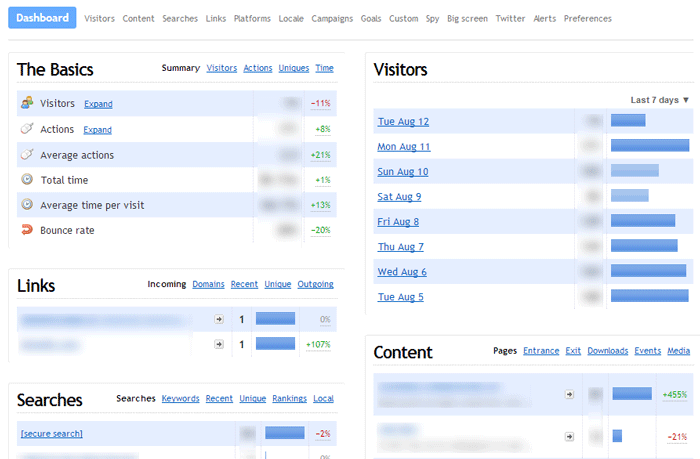
Task: Expand the Actions row in The Basics
Action: [x=97, y=130]
